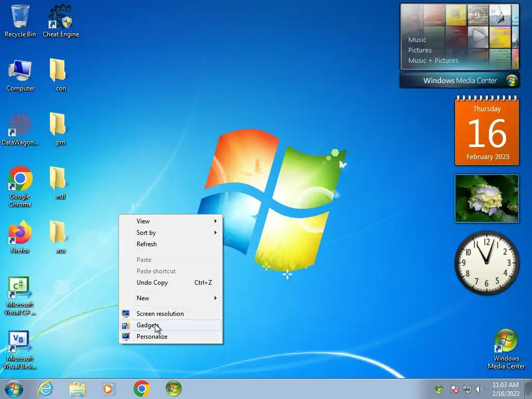Select the Recycle Bin desktop icon

(20, 21)
